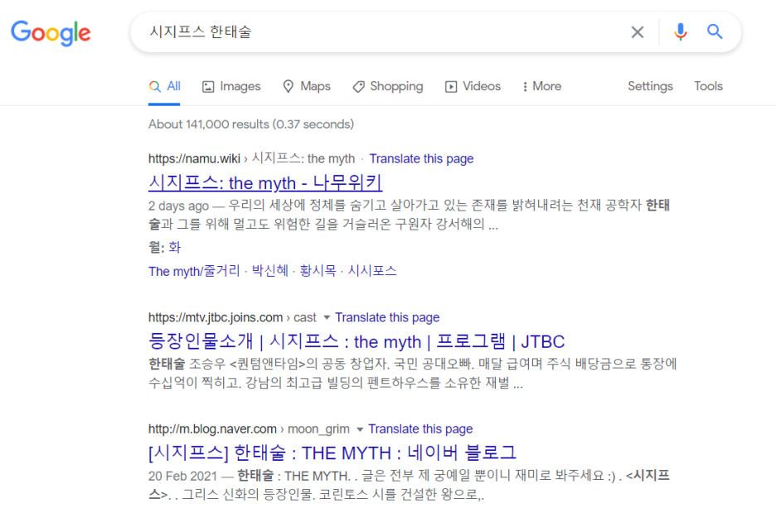Click the http://m.blog.naver.com URL text
Image resolution: width=776 pixels, height=532 pixels.
pos(212,429)
